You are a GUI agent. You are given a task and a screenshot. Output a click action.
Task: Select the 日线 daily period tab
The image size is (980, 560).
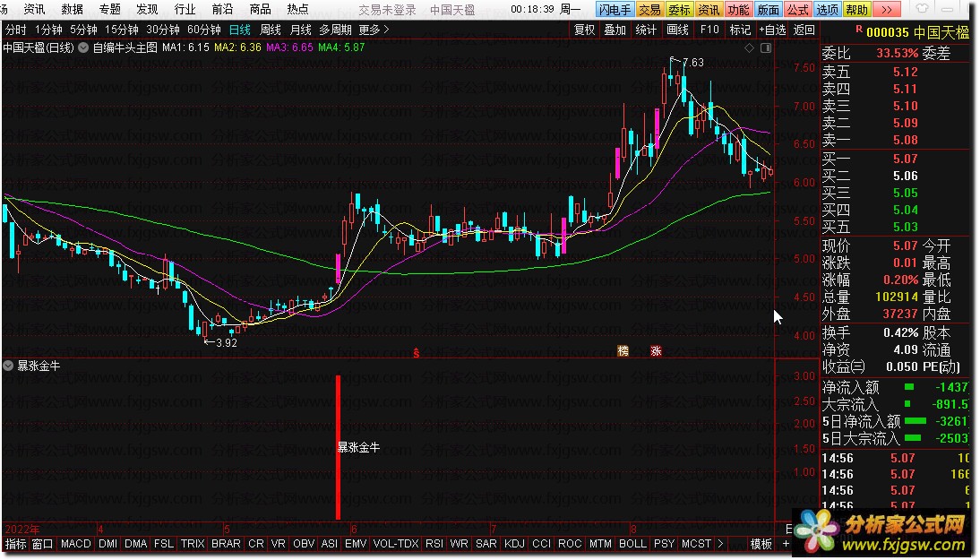[240, 30]
